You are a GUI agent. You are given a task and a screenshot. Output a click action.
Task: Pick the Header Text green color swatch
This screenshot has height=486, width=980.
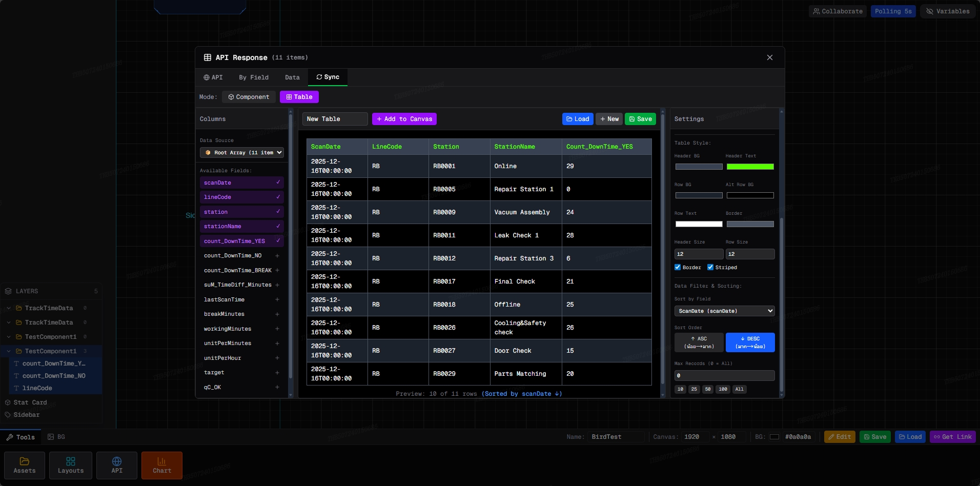click(x=750, y=167)
